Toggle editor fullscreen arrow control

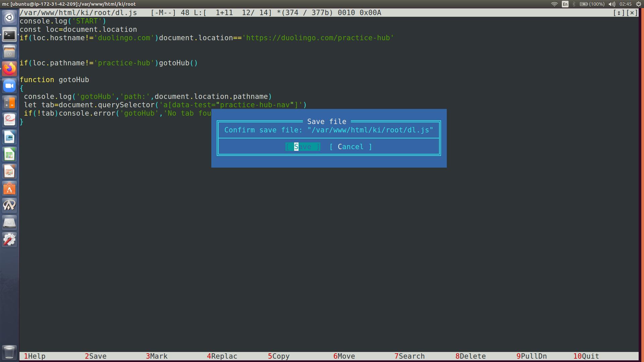pos(619,13)
